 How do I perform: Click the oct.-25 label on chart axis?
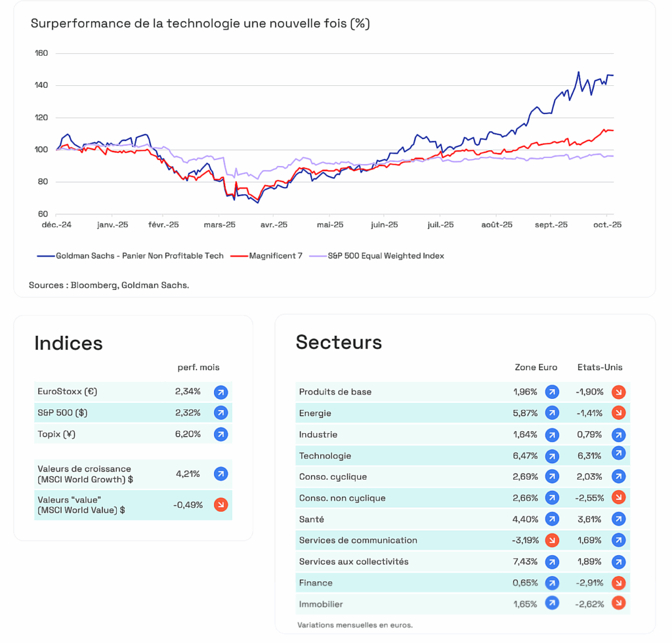click(x=607, y=224)
